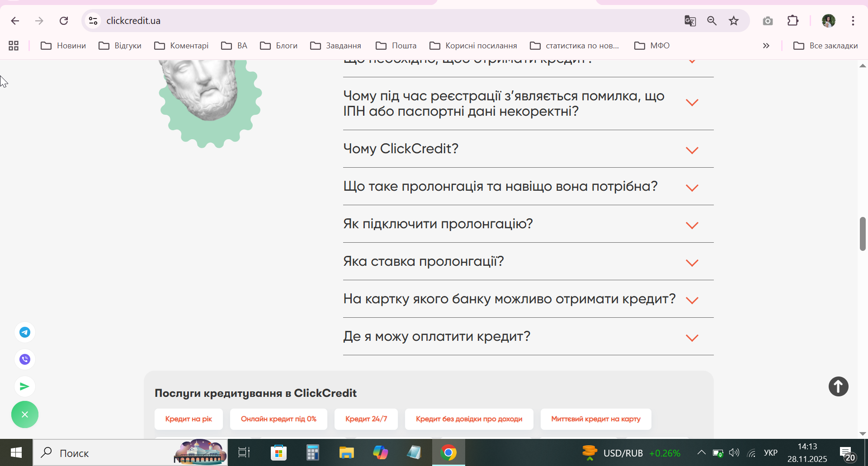Click the Windows search box

pyautogui.click(x=130, y=452)
